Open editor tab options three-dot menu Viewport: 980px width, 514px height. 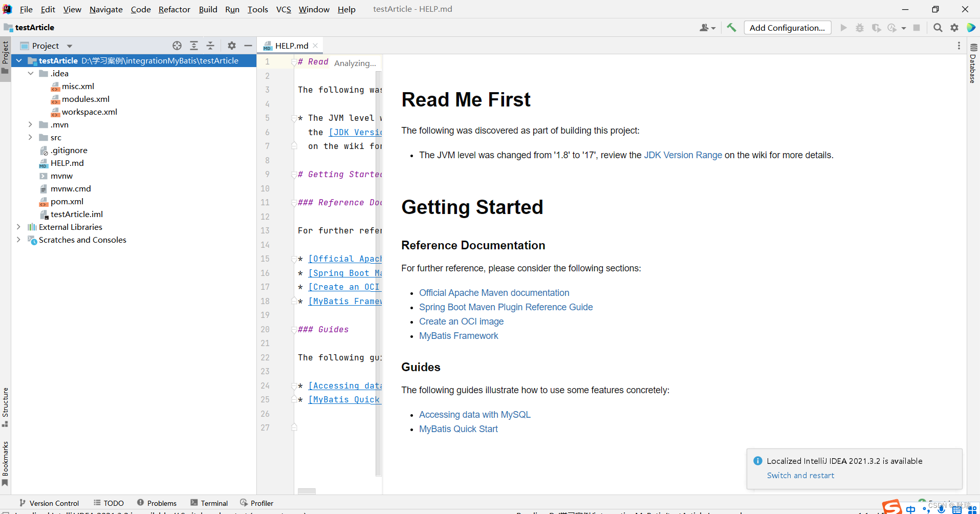click(959, 46)
